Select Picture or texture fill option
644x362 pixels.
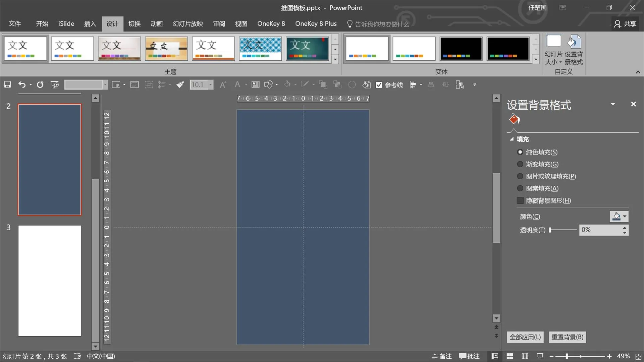click(520, 176)
